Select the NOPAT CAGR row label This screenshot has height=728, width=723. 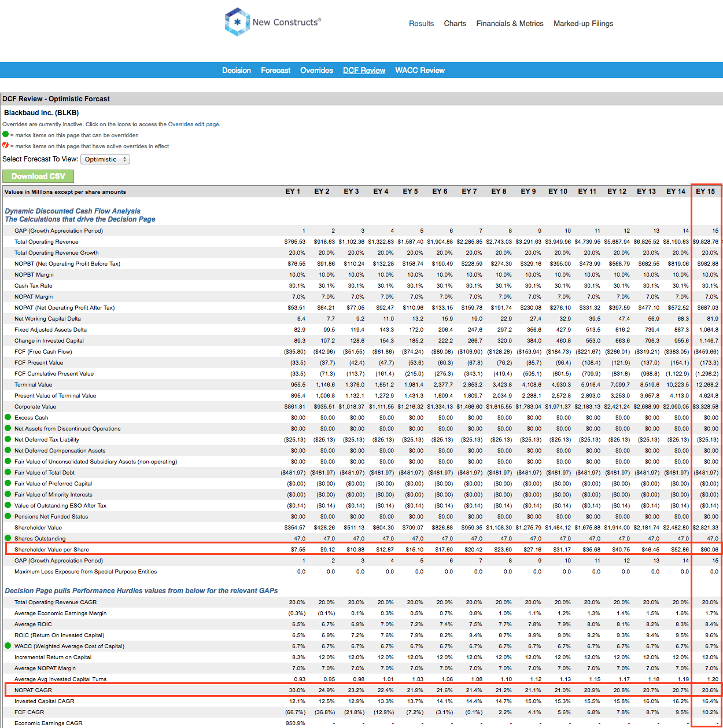pyautogui.click(x=33, y=690)
